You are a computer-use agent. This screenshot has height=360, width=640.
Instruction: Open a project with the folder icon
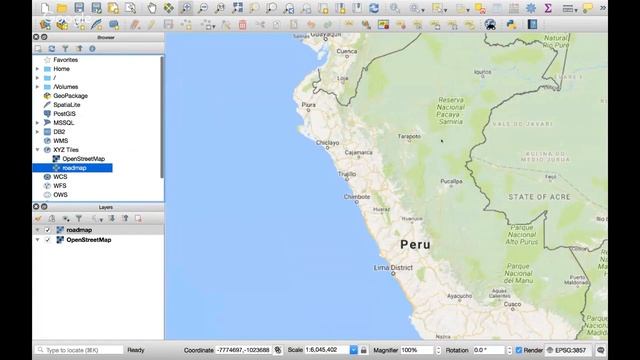(62, 8)
